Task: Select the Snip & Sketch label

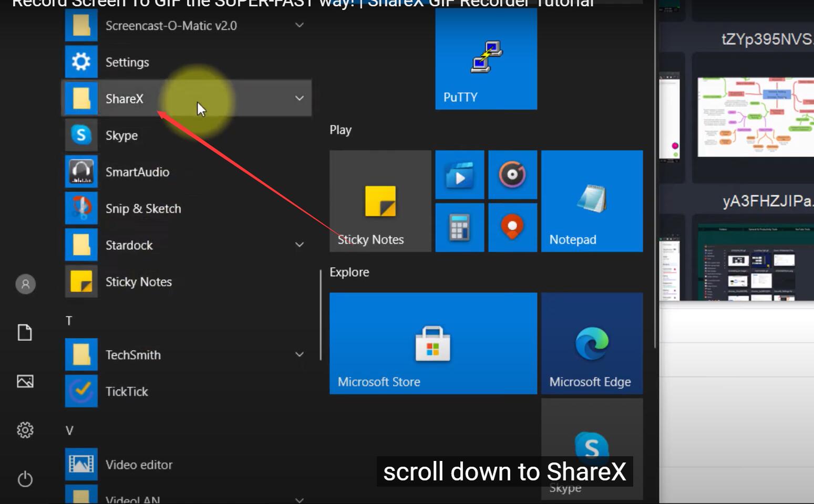Action: coord(143,208)
